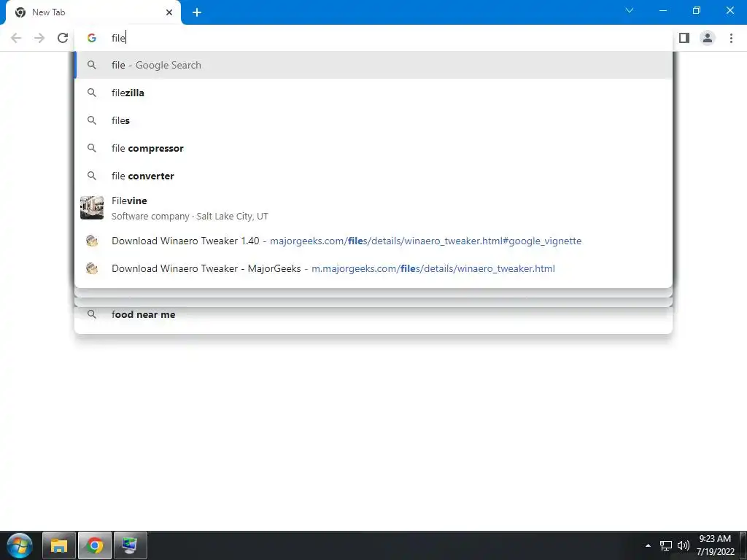Open File Explorer from taskbar
Screen dimensions: 747x560
click(x=59, y=545)
